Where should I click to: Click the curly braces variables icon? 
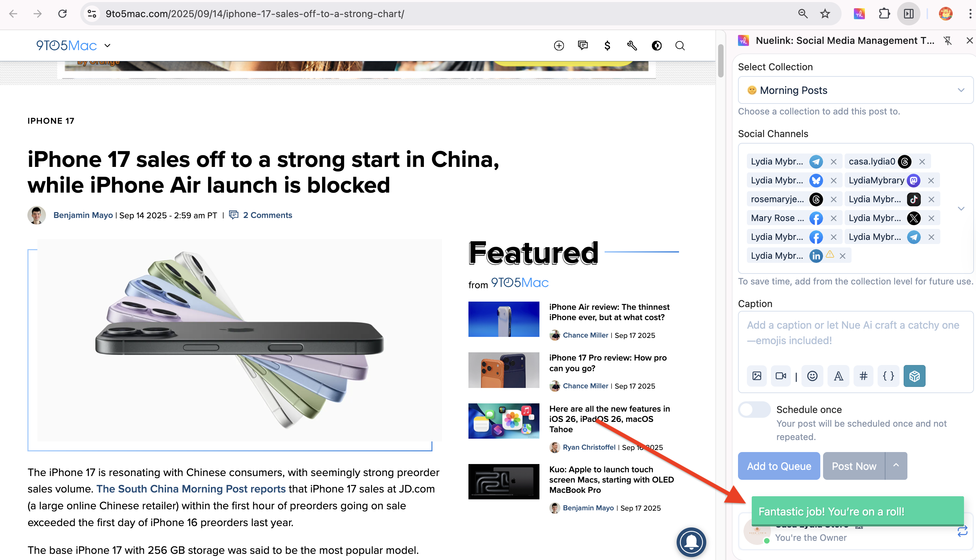click(x=888, y=376)
